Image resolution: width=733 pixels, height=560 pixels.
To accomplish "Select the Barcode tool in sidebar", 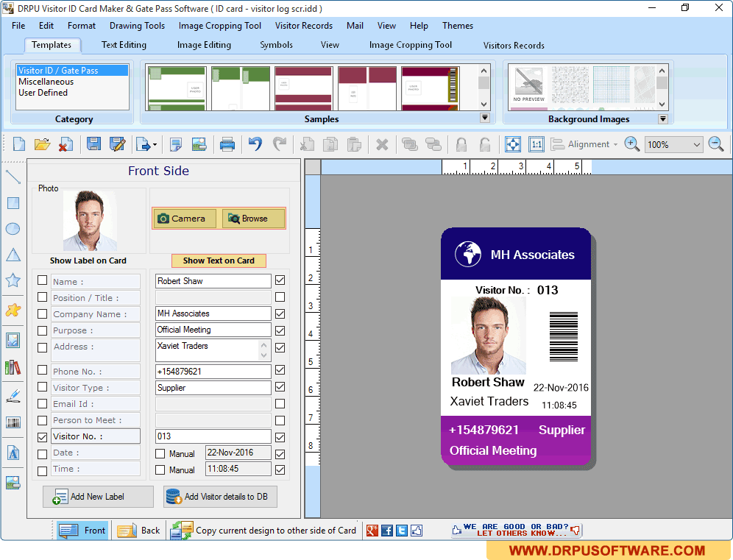I will [13, 423].
